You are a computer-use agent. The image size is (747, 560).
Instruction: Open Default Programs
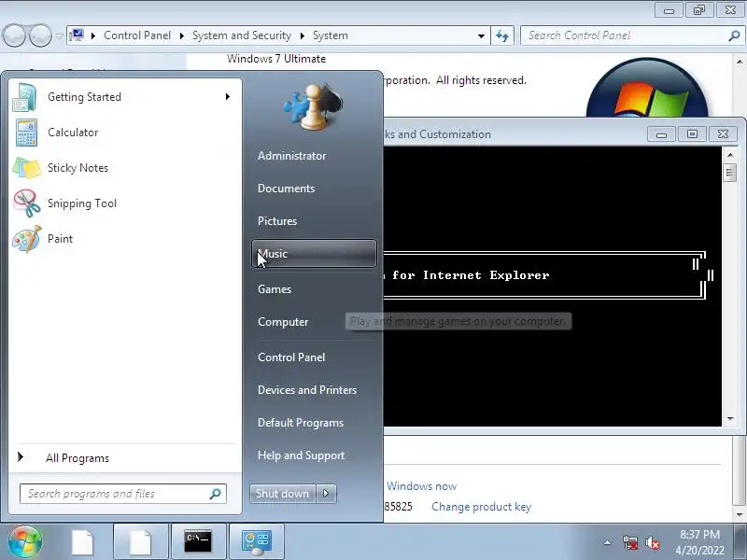tap(314, 423)
